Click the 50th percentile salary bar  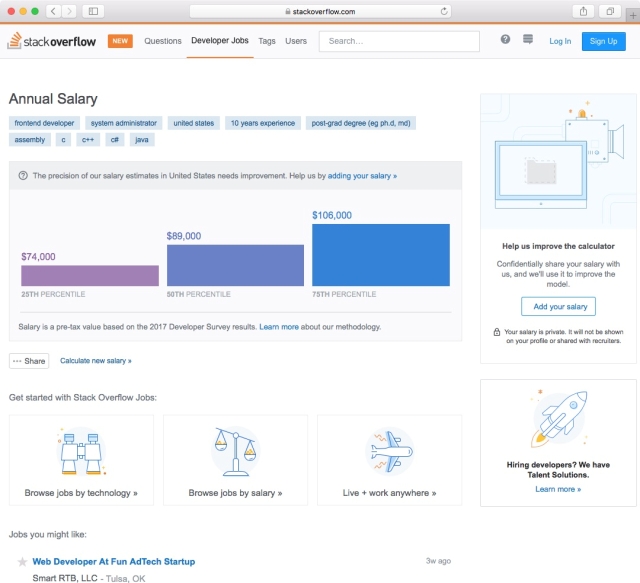(235, 265)
